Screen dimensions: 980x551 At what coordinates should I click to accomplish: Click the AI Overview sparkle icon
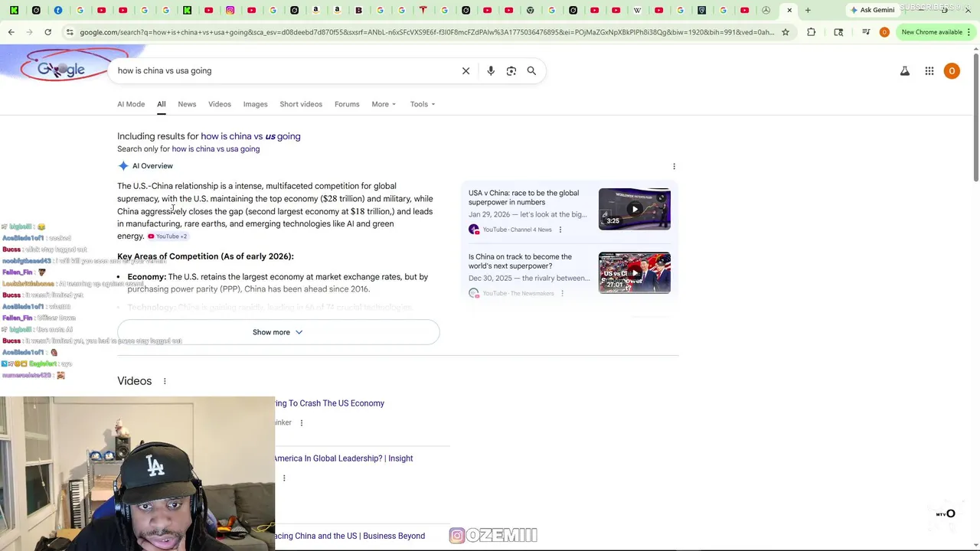123,166
